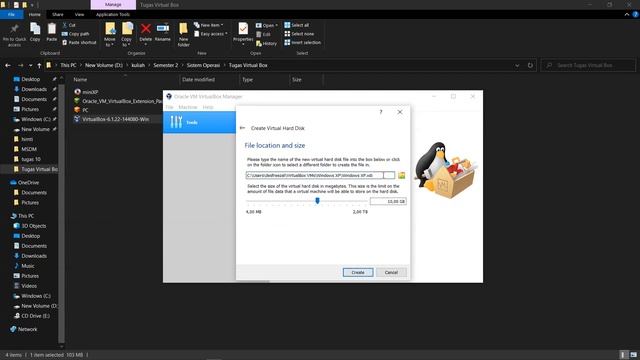Click Copy path in the ribbon
Viewport: 640px width, 360px height.
tap(76, 34)
